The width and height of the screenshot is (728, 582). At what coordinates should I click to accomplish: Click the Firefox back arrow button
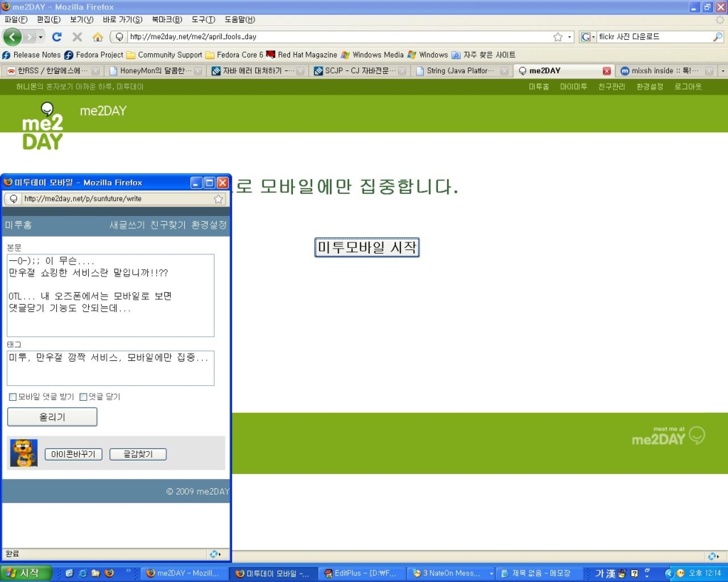[12, 37]
